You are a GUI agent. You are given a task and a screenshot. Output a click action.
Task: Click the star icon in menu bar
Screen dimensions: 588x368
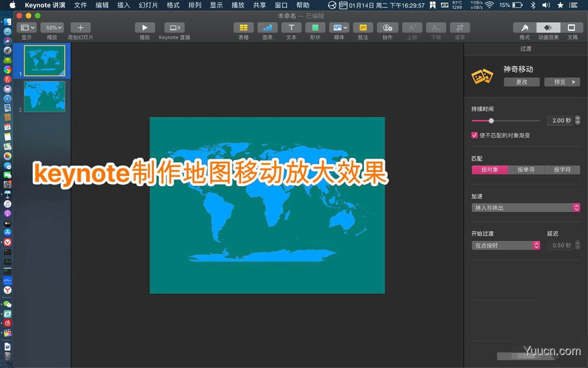pos(560,5)
